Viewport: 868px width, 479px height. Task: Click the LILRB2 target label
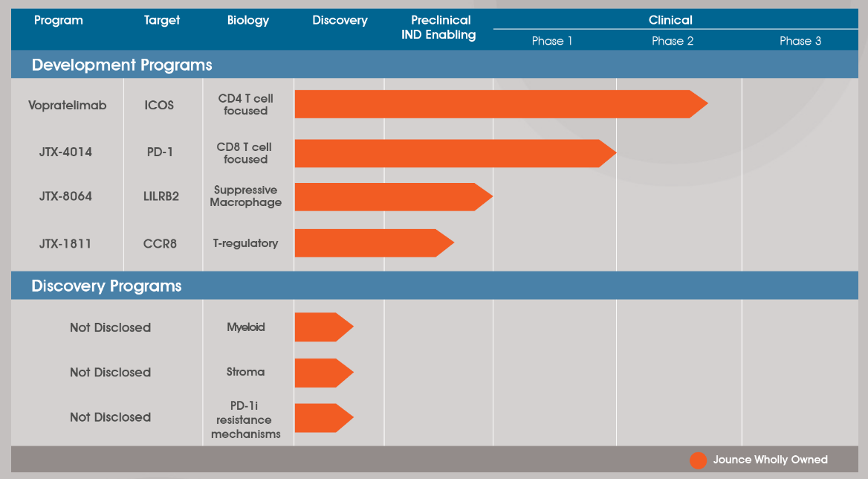(161, 197)
